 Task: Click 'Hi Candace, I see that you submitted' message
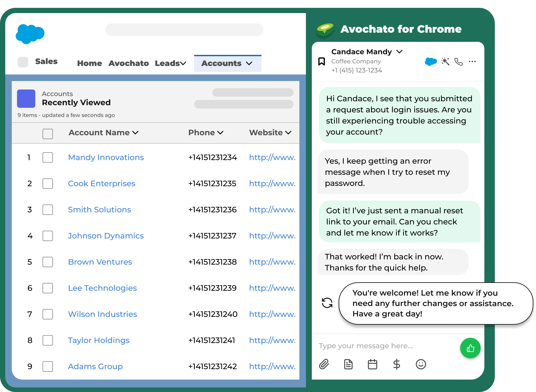click(400, 115)
